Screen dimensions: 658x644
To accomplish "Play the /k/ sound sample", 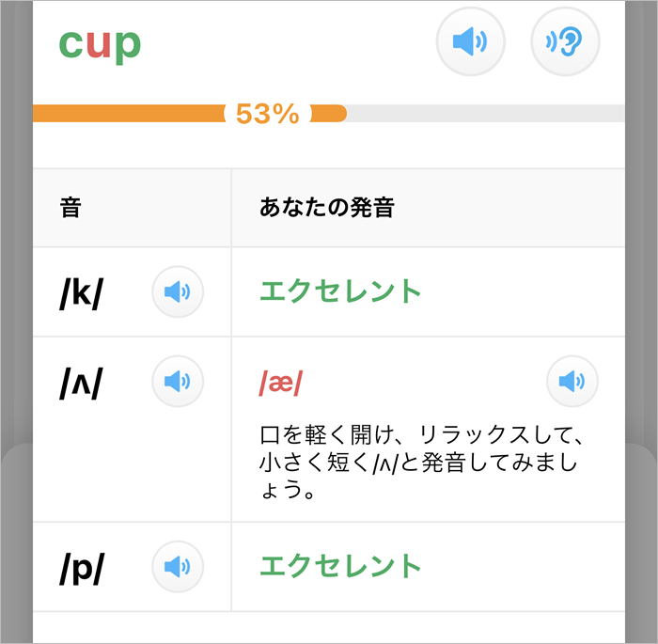I will [x=178, y=292].
